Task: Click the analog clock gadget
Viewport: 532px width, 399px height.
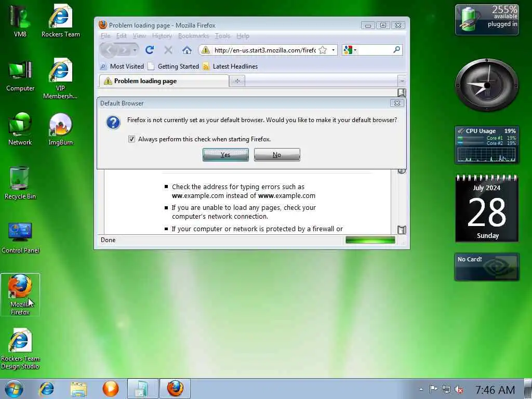Action: coord(486,85)
